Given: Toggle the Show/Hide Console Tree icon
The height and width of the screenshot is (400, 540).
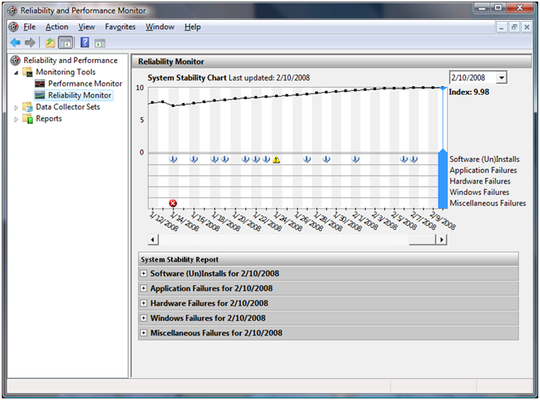Looking at the screenshot, I should 65,43.
